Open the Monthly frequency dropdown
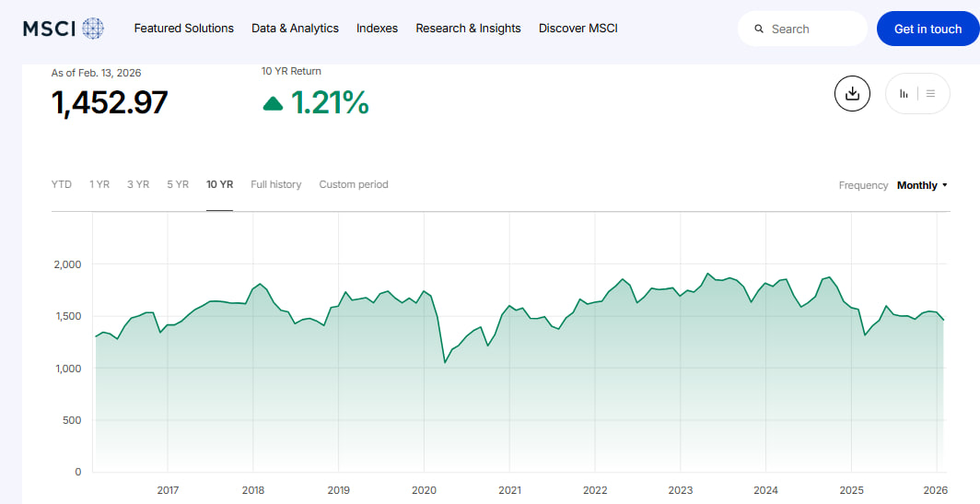980x504 pixels. pos(922,185)
